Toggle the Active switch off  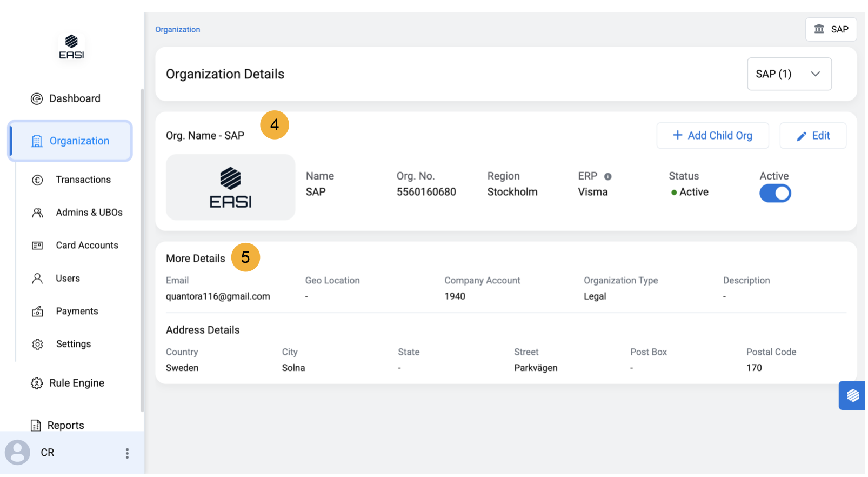pos(774,194)
